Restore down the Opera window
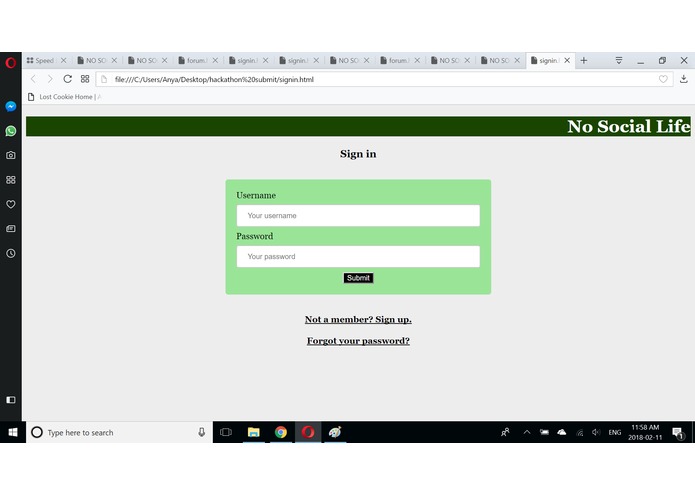Screen dimensions: 695x494 coord(662,60)
